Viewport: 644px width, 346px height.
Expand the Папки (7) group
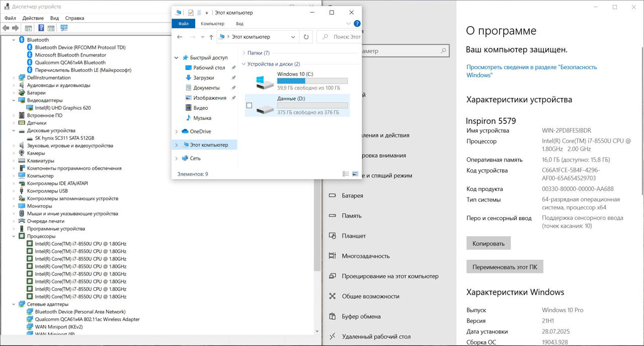[244, 53]
